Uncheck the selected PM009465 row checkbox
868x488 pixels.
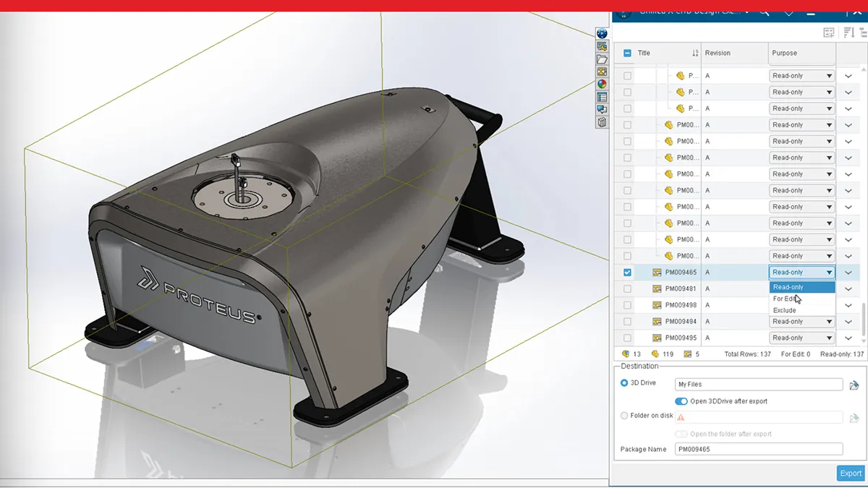click(x=627, y=272)
